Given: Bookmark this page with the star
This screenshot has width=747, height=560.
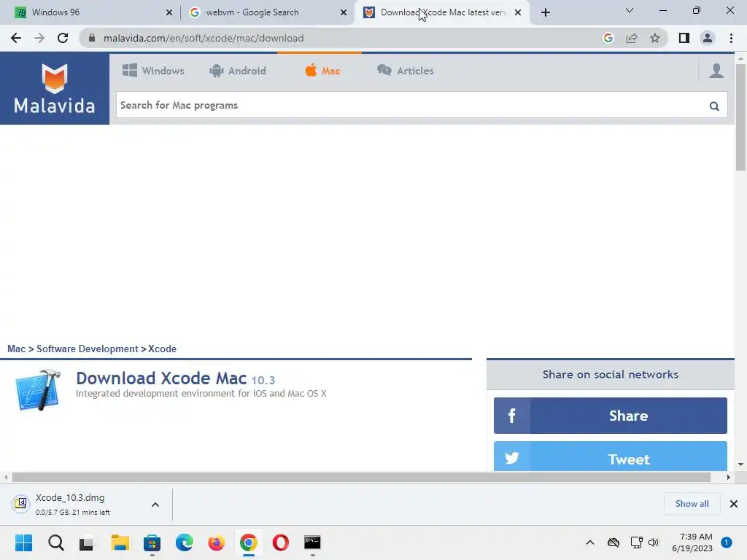Looking at the screenshot, I should click(655, 38).
